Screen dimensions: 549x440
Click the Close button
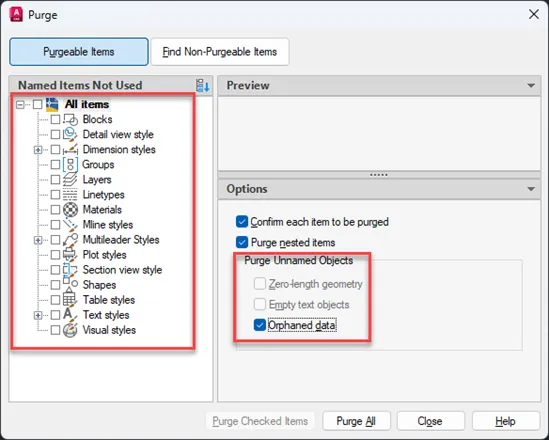pyautogui.click(x=430, y=421)
